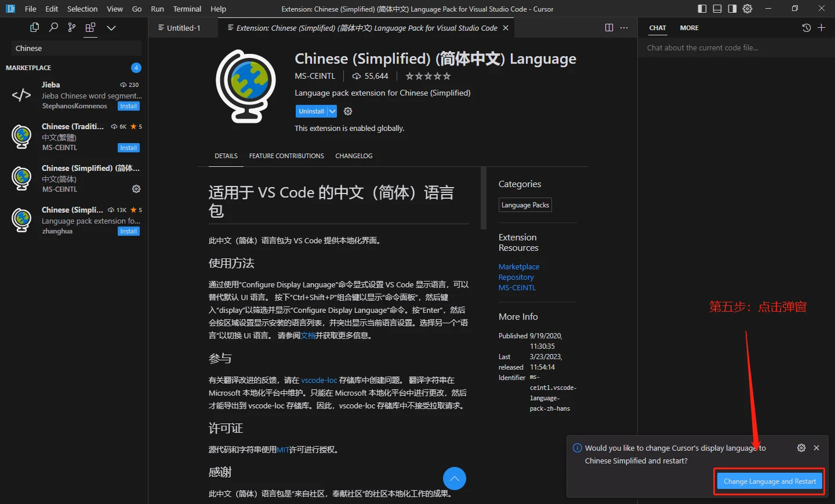Open the Search view magnifier icon
The height and width of the screenshot is (504, 835).
pyautogui.click(x=53, y=27)
